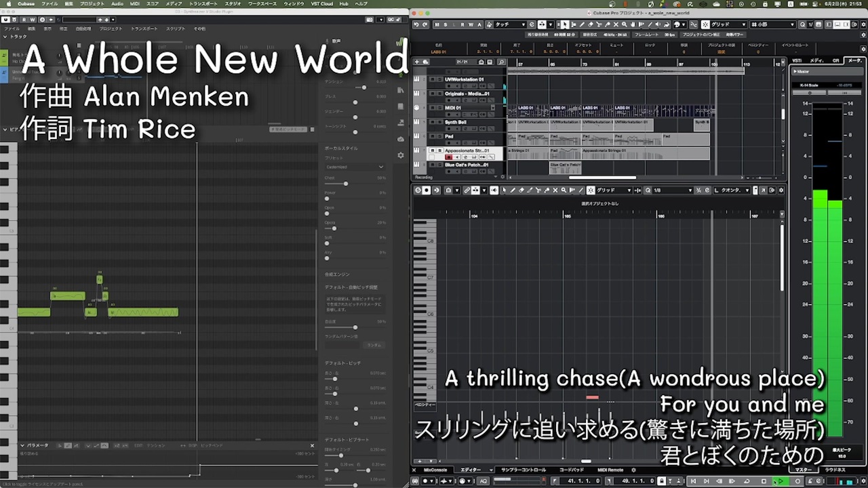Image resolution: width=868 pixels, height=488 pixels.
Task: Open the VST Cloud menu
Action: [x=321, y=3]
